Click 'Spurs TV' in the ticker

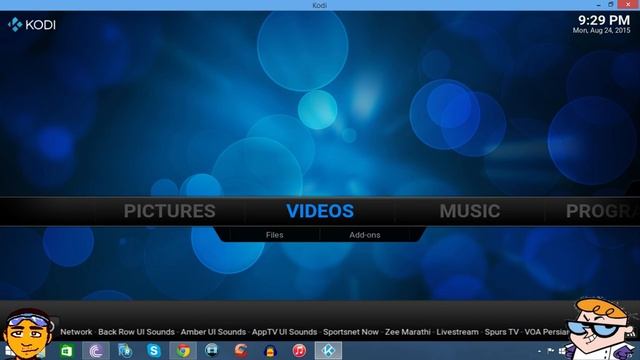point(502,332)
